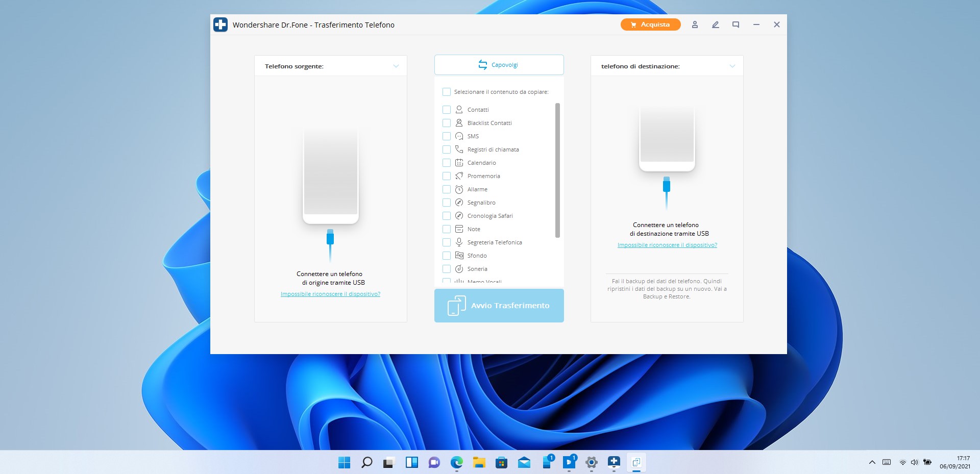
Task: Click the battery tray icon
Action: pyautogui.click(x=927, y=462)
